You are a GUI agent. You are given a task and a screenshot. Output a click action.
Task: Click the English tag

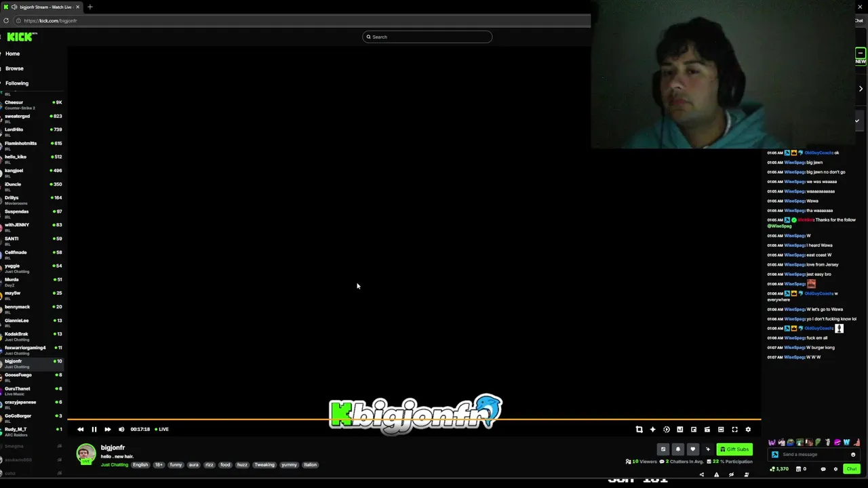point(140,465)
